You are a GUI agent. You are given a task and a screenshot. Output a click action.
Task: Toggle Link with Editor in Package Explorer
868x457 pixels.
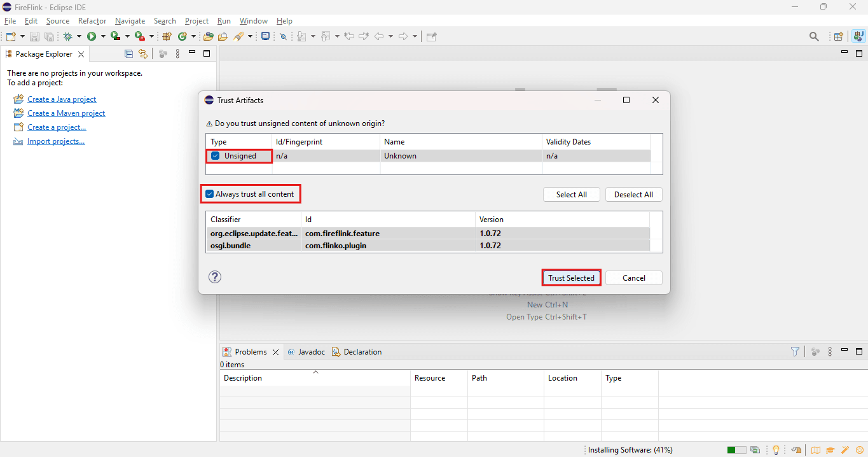143,54
